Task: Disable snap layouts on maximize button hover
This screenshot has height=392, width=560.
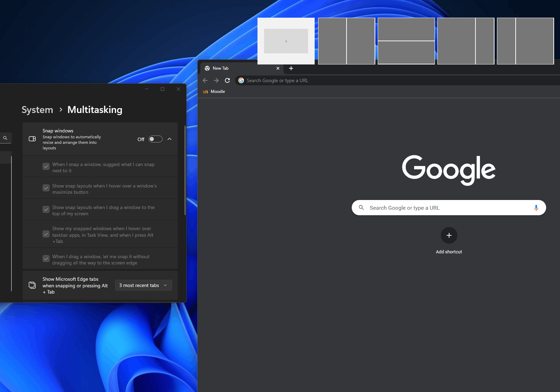Action: point(46,188)
